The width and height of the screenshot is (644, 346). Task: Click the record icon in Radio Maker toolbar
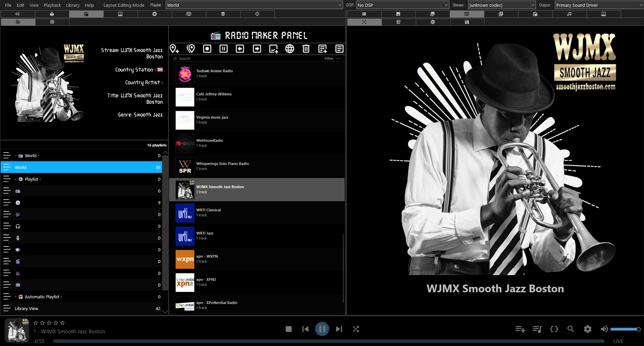pyautogui.click(x=207, y=49)
